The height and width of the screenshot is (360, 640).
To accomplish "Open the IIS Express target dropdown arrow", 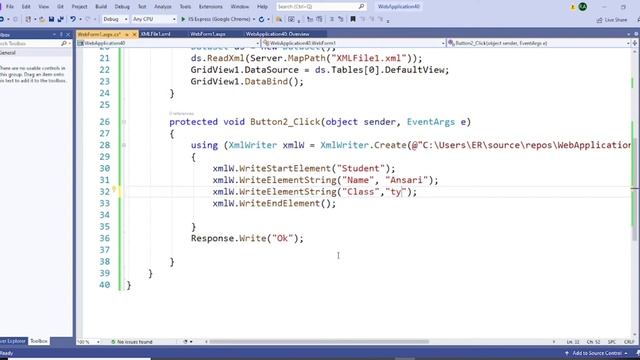I will pyautogui.click(x=254, y=19).
